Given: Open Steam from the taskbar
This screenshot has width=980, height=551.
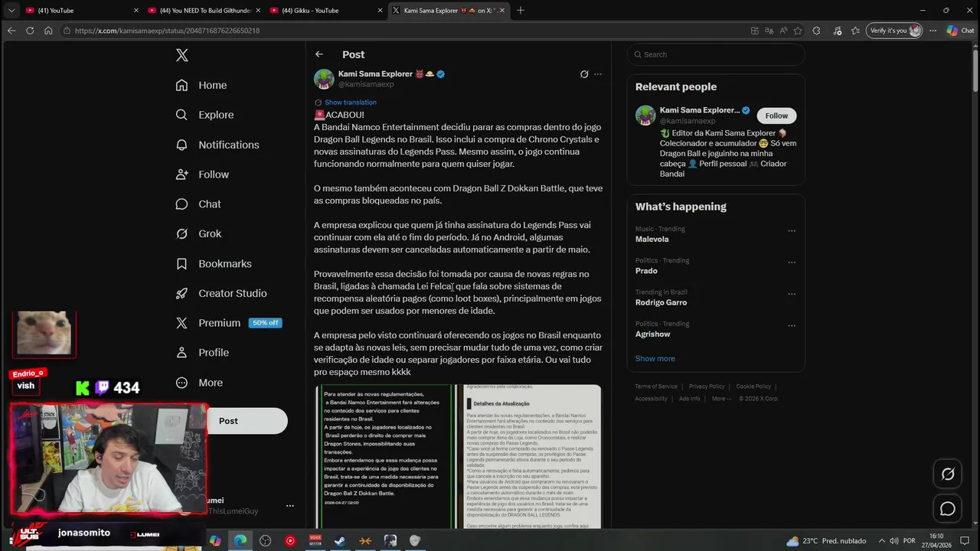Looking at the screenshot, I should tap(340, 541).
